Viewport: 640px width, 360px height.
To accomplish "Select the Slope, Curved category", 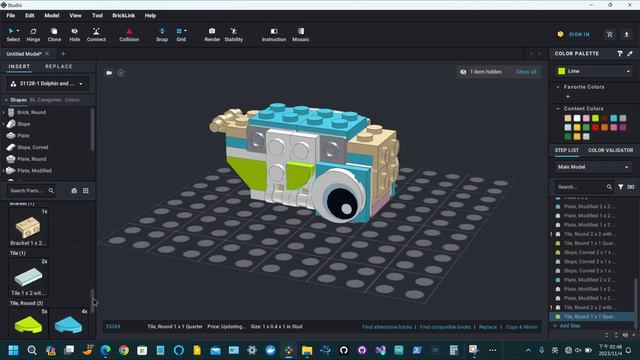I will coord(32,147).
